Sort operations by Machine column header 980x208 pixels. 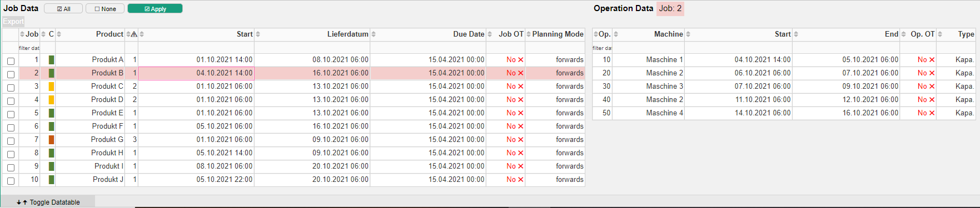668,34
